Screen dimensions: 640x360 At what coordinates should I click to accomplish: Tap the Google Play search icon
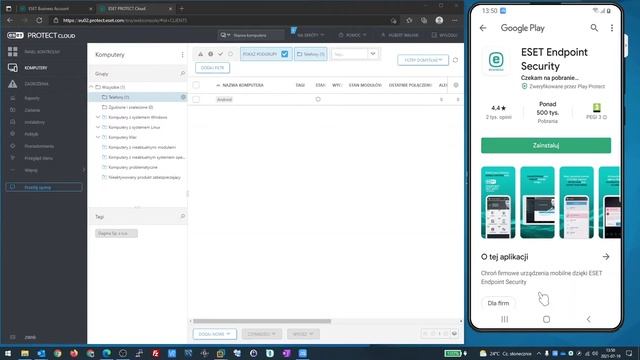(594, 28)
